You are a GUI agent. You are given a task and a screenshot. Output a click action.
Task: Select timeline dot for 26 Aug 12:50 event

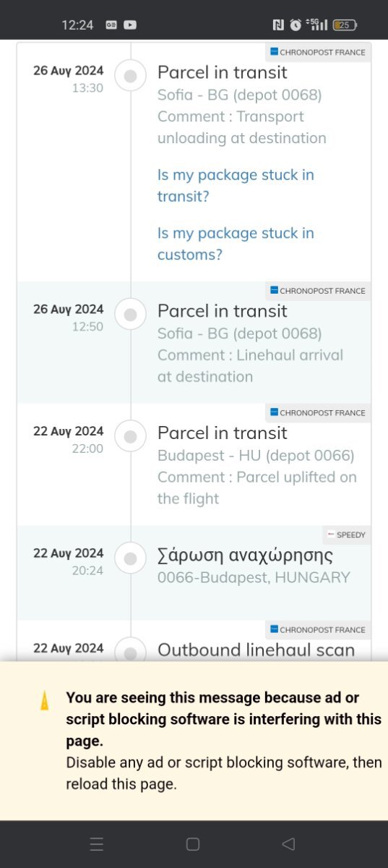(131, 315)
